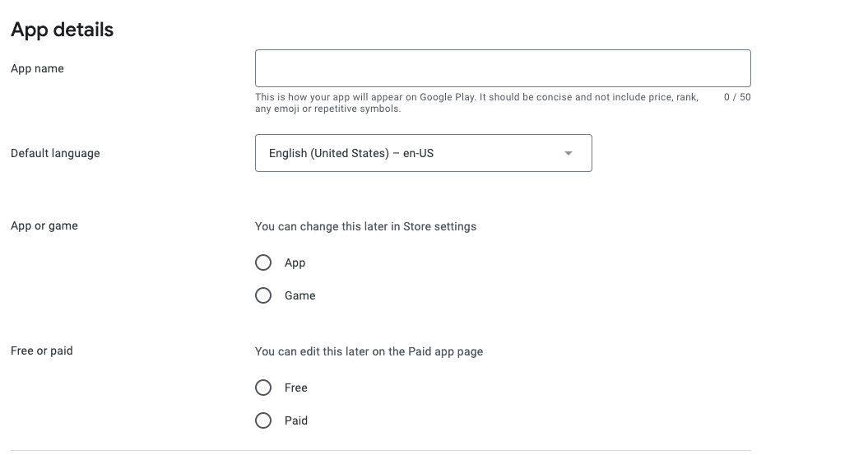Click the App name text field
This screenshot has height=455, width=868.
click(502, 68)
